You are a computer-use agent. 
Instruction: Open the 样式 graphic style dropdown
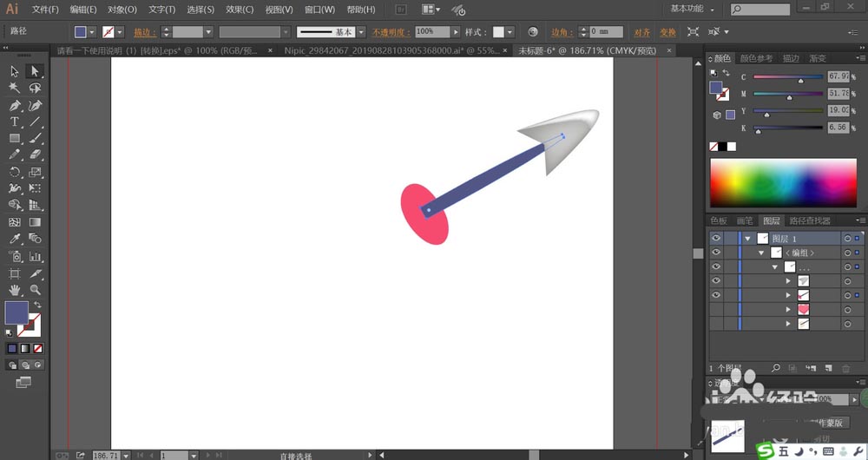pos(510,32)
